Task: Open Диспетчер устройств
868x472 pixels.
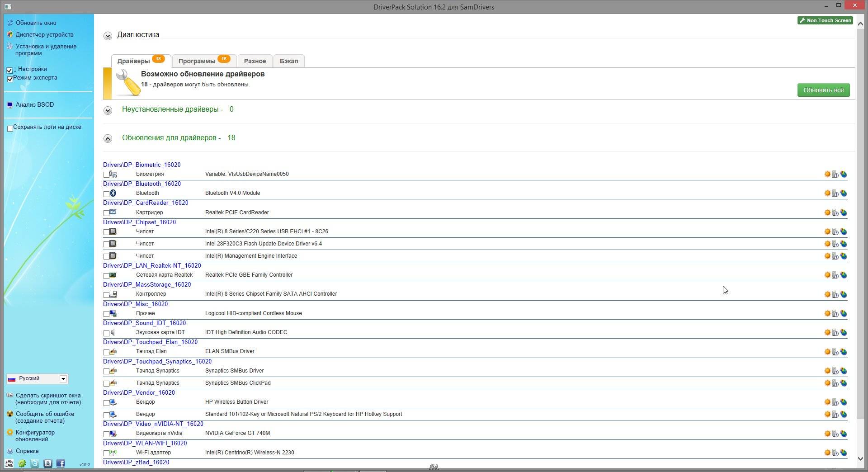Action: [x=44, y=34]
